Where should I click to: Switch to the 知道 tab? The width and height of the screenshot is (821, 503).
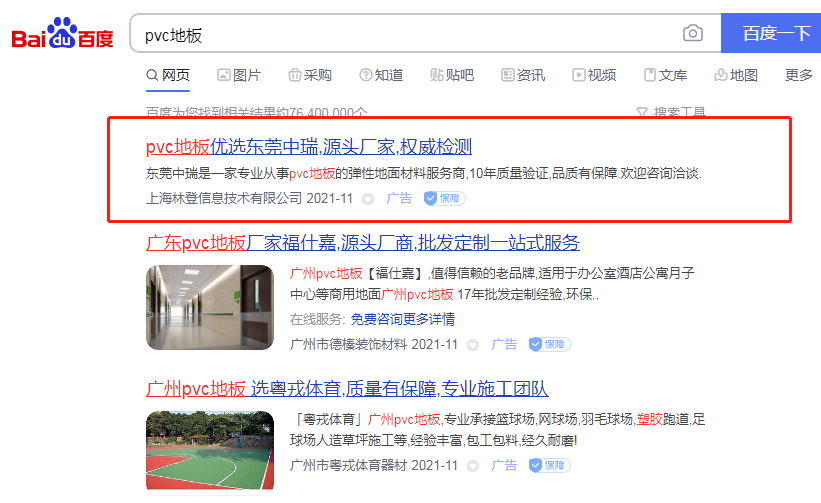point(381,75)
